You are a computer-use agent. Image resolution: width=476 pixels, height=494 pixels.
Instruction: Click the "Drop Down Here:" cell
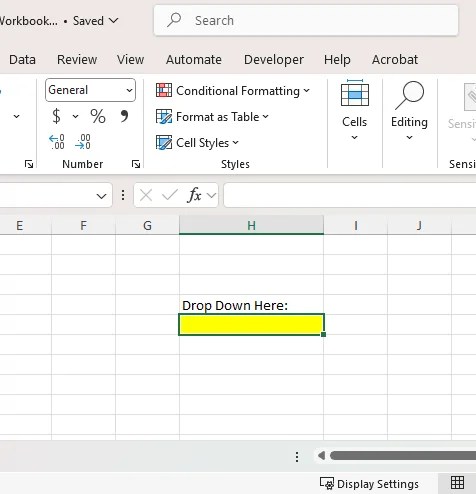point(251,305)
